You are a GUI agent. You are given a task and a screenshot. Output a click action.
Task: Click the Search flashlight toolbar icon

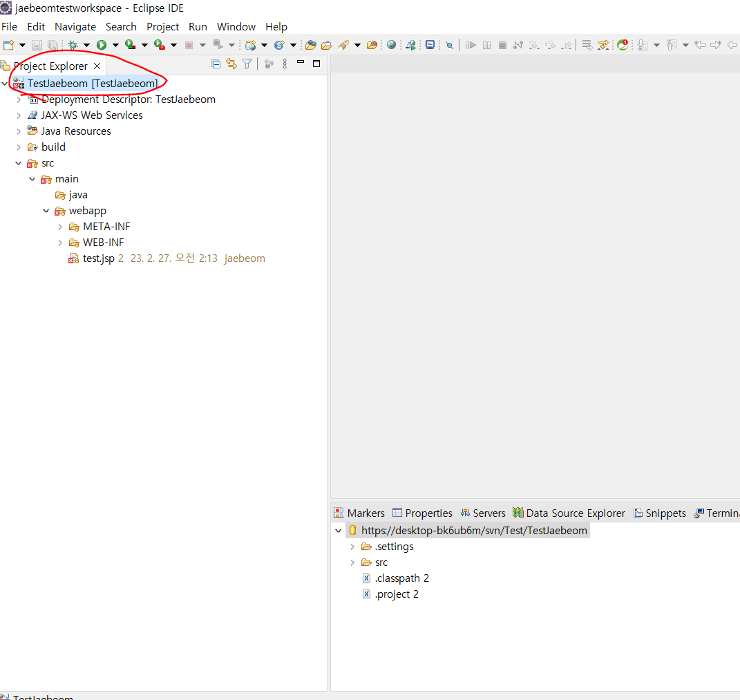(x=343, y=46)
